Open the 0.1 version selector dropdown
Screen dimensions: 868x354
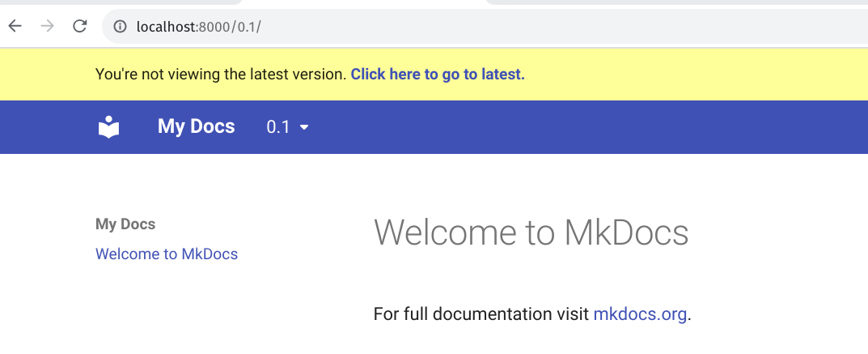click(287, 127)
